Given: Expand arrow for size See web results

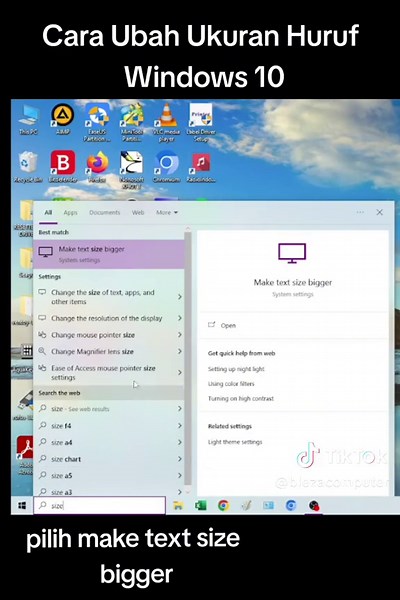Looking at the screenshot, I should [180, 409].
